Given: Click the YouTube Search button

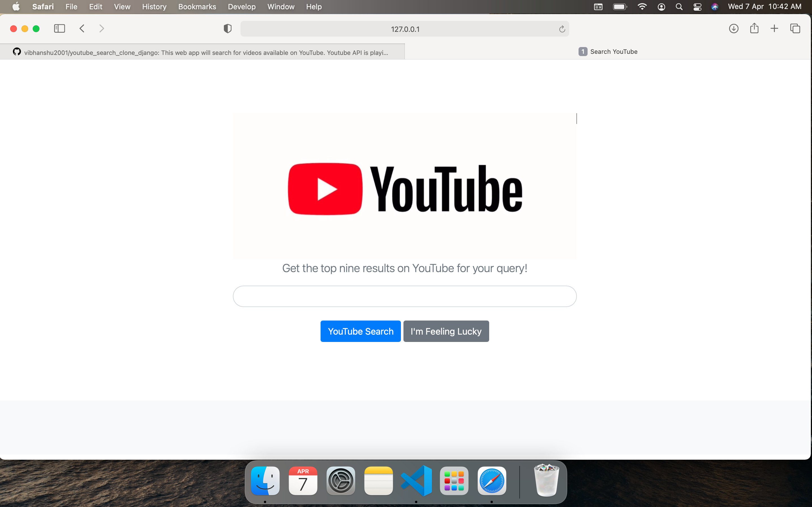Looking at the screenshot, I should click(x=360, y=331).
